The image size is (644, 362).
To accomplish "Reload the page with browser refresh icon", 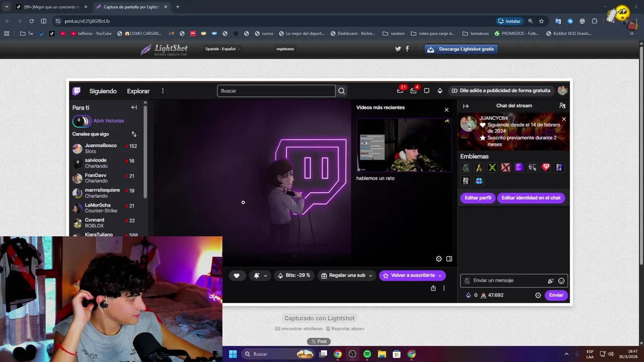I will [31, 21].
